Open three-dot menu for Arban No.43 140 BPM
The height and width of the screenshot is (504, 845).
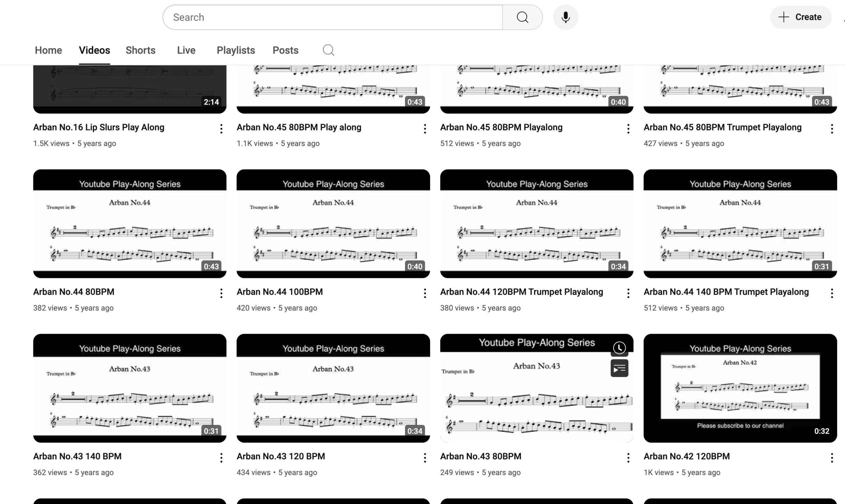[x=221, y=458]
